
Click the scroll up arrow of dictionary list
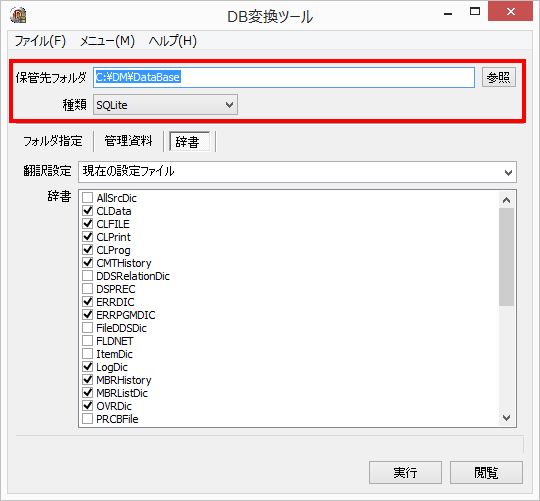click(506, 200)
